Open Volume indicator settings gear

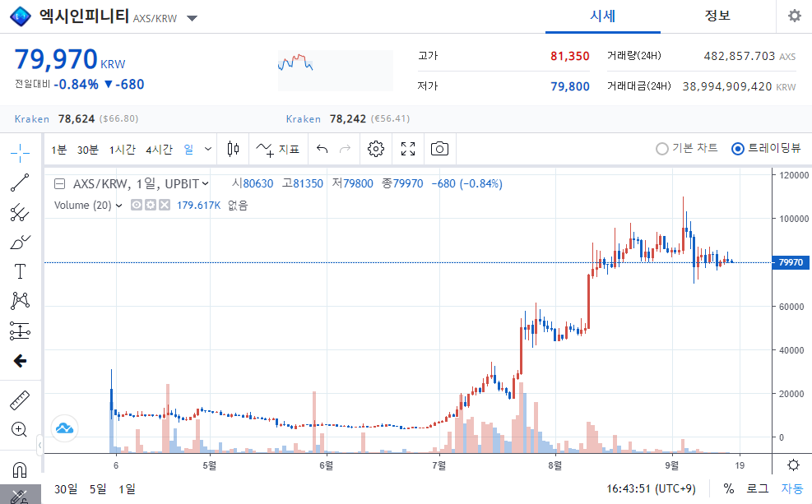[151, 206]
